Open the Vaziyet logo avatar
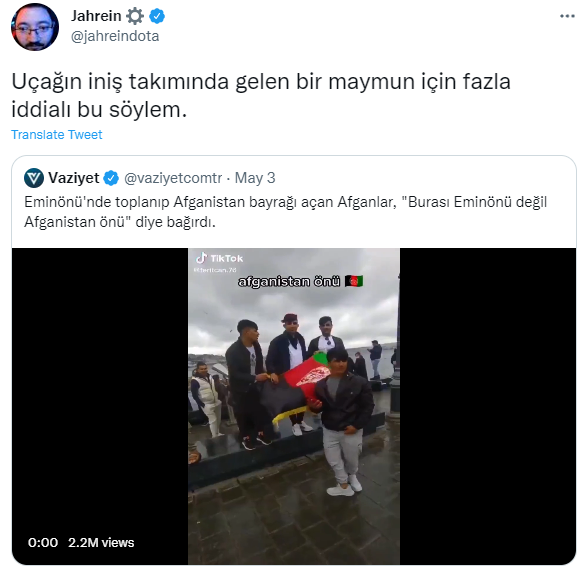Image resolution: width=583 pixels, height=569 pixels. 34,178
